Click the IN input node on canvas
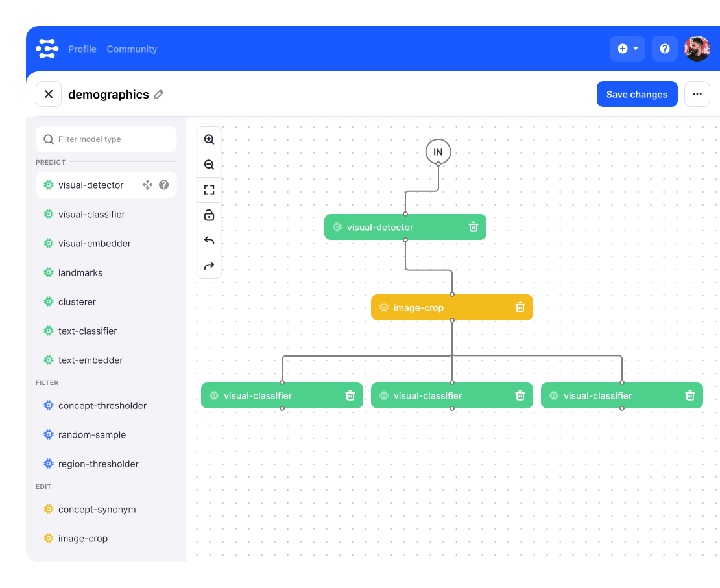The image size is (720, 588). pos(438,152)
